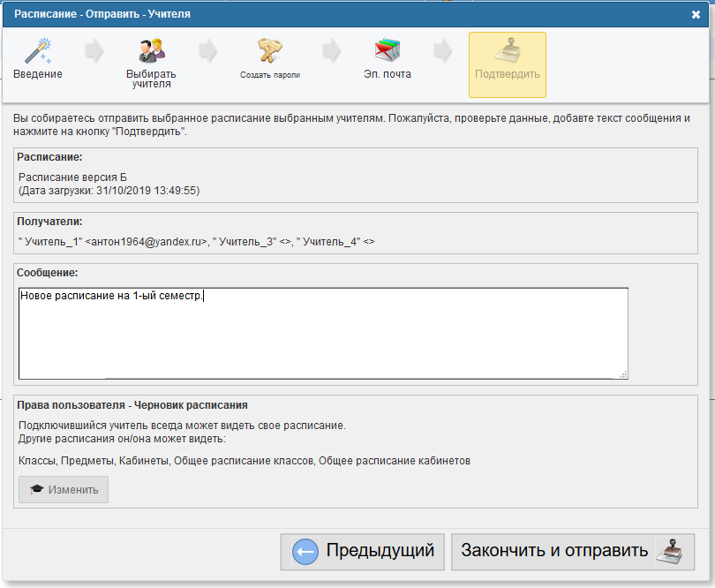The width and height of the screenshot is (715, 588).
Task: Click the stamp icon above Подтвердить
Action: (x=507, y=50)
